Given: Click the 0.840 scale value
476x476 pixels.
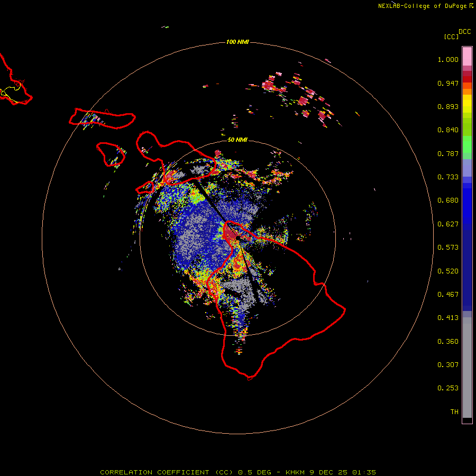Looking at the screenshot, I should [x=448, y=130].
